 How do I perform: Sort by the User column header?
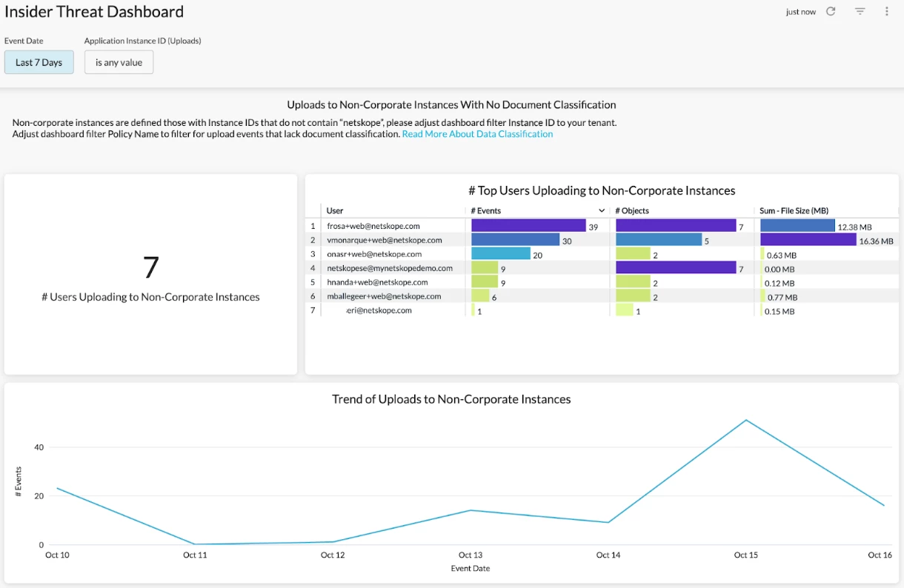335,211
